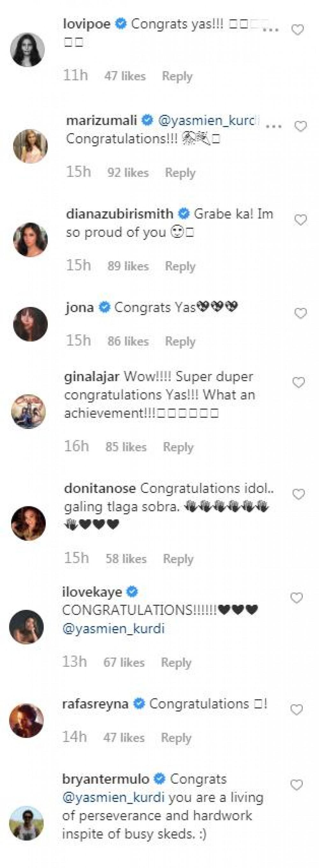Open the @yasmien_kurdi mention in ilovekaye's comment
Screen dimensions: 319x868
coord(113,629)
